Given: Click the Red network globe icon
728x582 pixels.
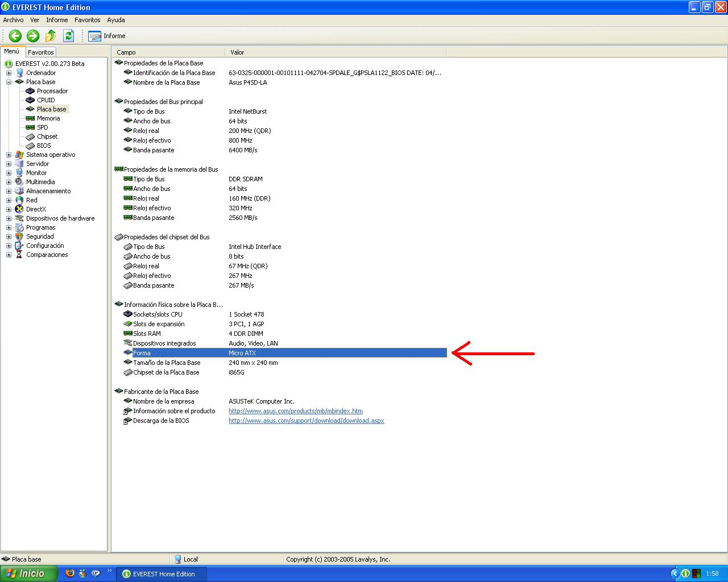Looking at the screenshot, I should pos(19,200).
